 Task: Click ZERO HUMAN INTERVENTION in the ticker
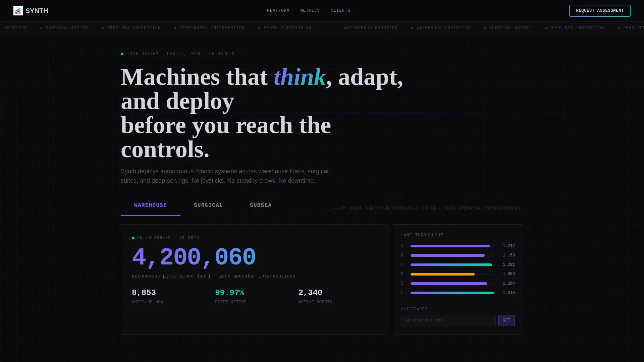click(x=212, y=28)
